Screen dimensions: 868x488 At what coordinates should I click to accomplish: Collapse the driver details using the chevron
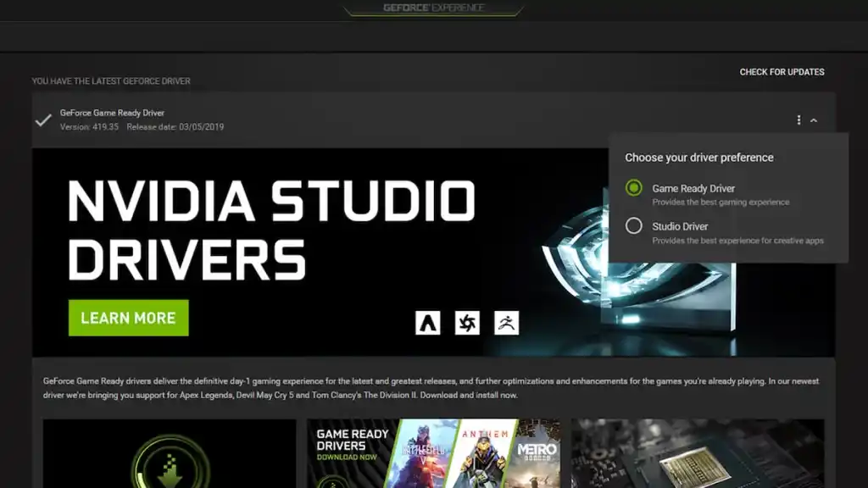(x=814, y=119)
